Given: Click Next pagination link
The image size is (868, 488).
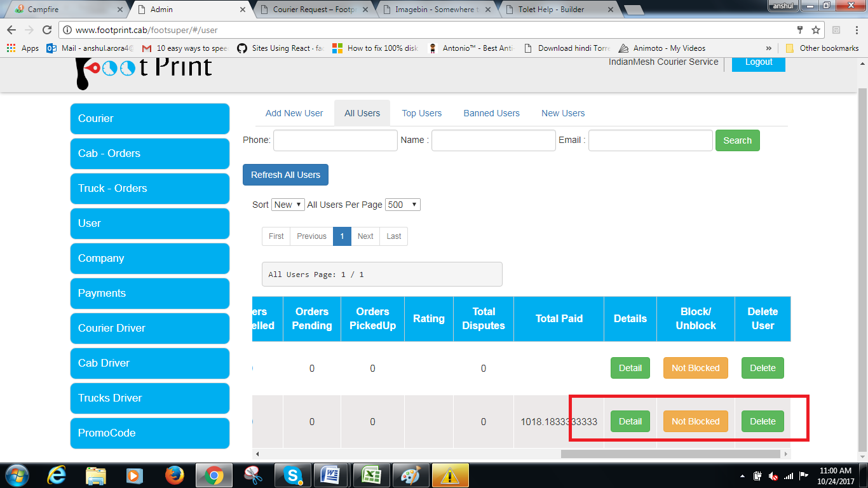Looking at the screenshot, I should (x=365, y=236).
